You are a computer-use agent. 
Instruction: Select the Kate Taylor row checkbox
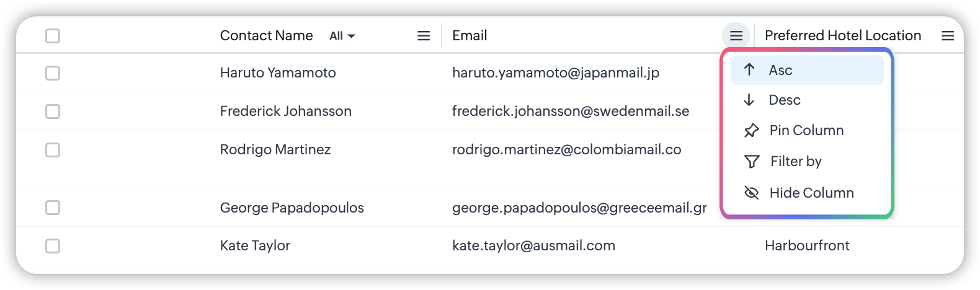click(x=53, y=246)
